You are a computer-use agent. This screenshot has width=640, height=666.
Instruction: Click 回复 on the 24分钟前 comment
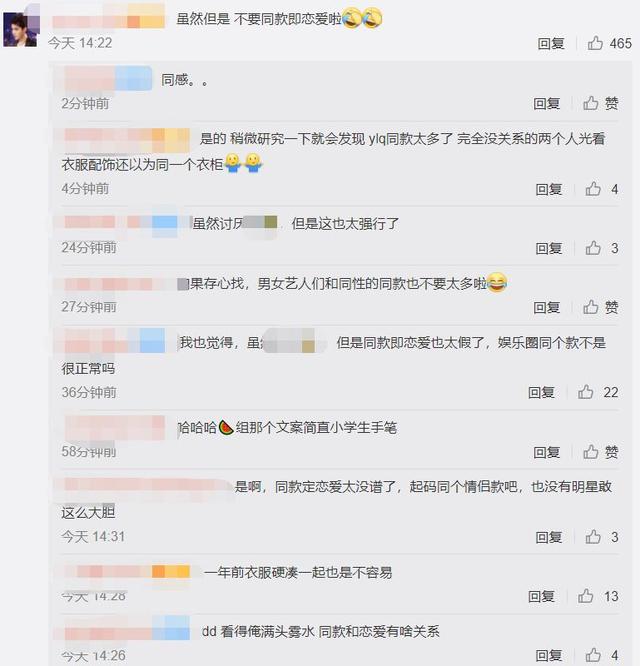[x=549, y=248]
